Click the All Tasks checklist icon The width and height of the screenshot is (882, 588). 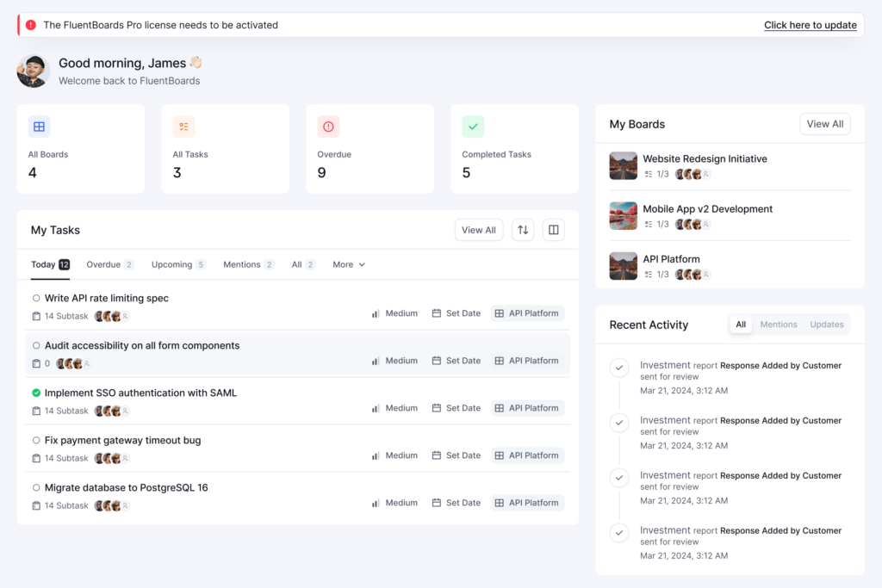[184, 127]
